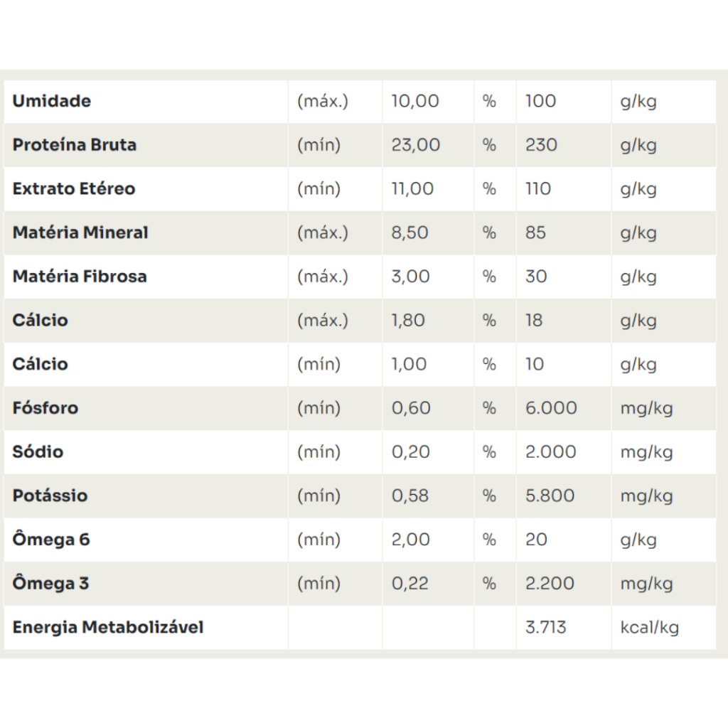The image size is (728, 728).
Task: Click the kcal/kg unit cell
Action: pos(650,628)
